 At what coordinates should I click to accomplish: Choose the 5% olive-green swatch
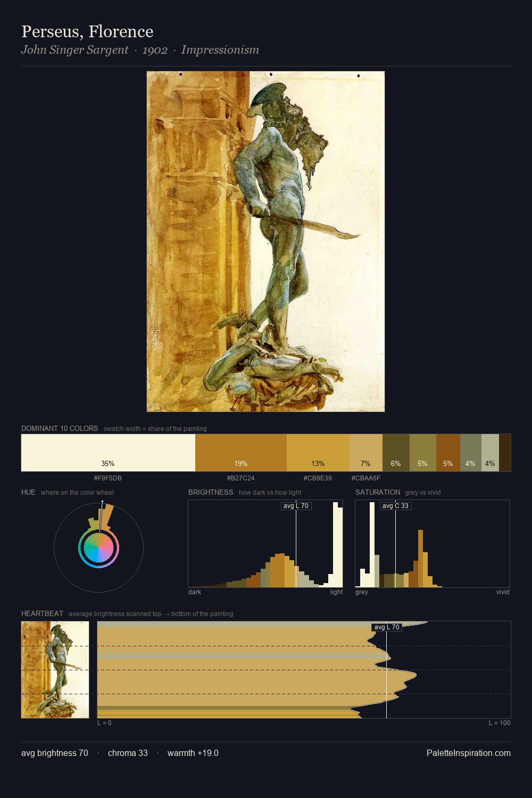coord(423,453)
